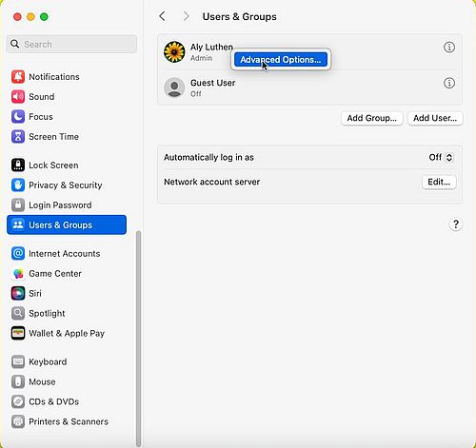Select the Sound speaker icon
This screenshot has height=448, width=476.
point(18,97)
